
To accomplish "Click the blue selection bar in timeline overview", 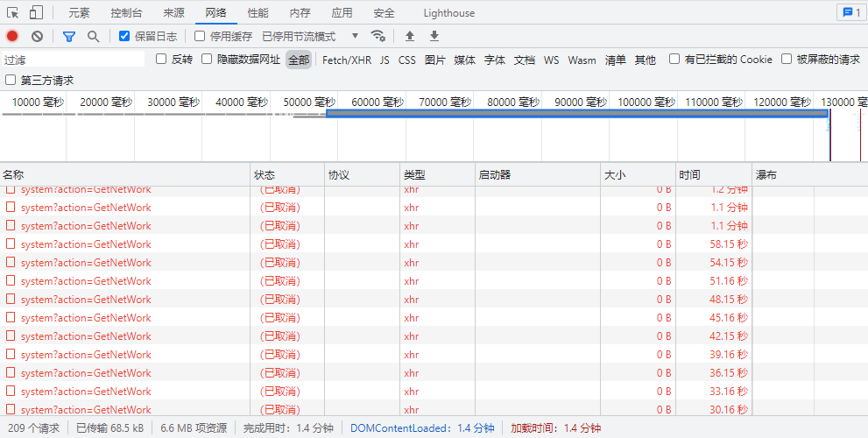I will [577, 114].
